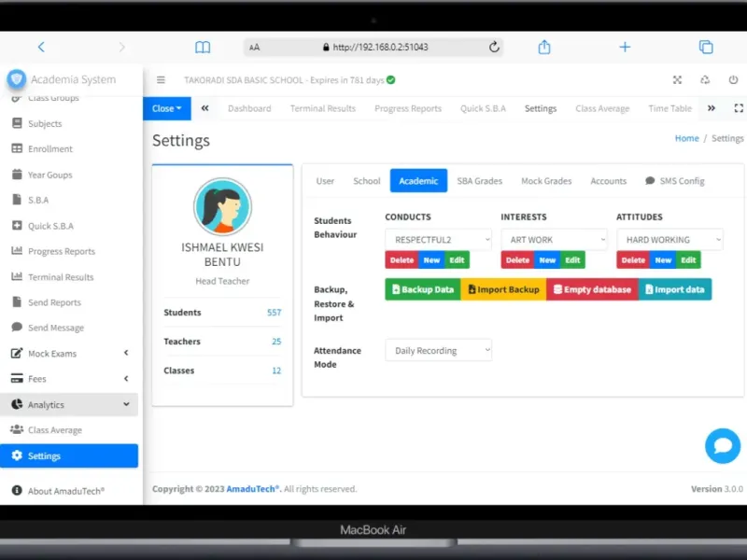The image size is (747, 560).
Task: Open Progress Reports in the sidebar
Action: (x=69, y=251)
